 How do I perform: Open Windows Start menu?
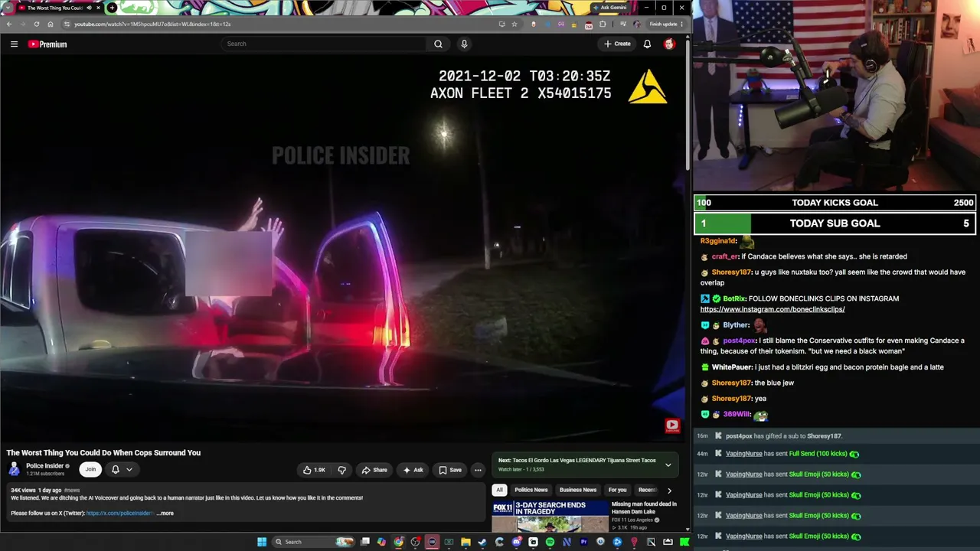(x=262, y=542)
